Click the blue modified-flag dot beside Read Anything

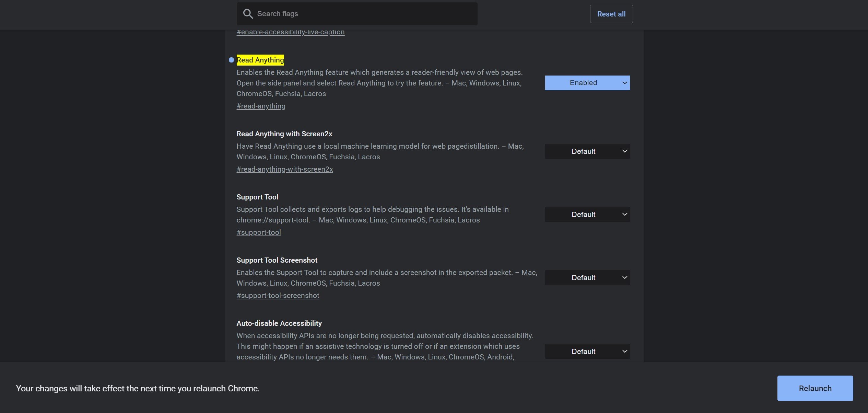(x=231, y=60)
